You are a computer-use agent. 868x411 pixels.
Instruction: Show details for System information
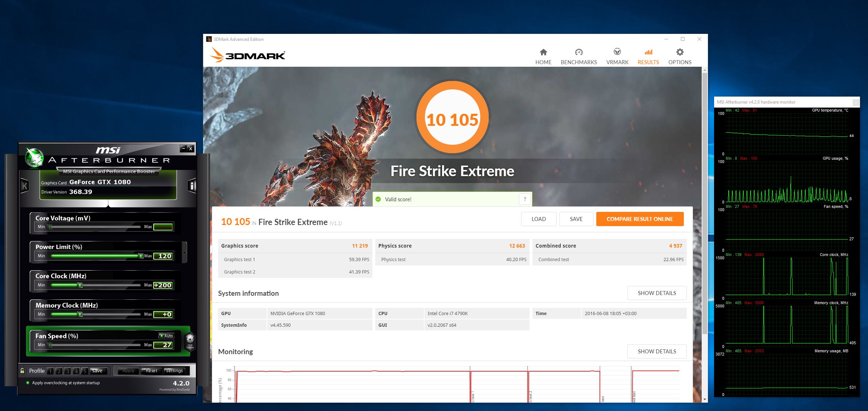point(656,293)
